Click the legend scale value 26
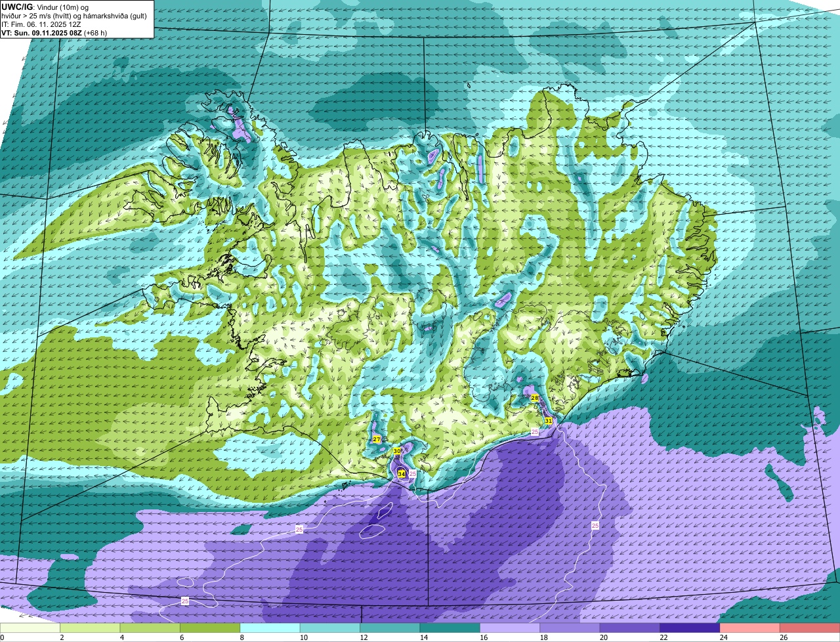Image resolution: width=840 pixels, height=642 pixels. click(x=784, y=637)
